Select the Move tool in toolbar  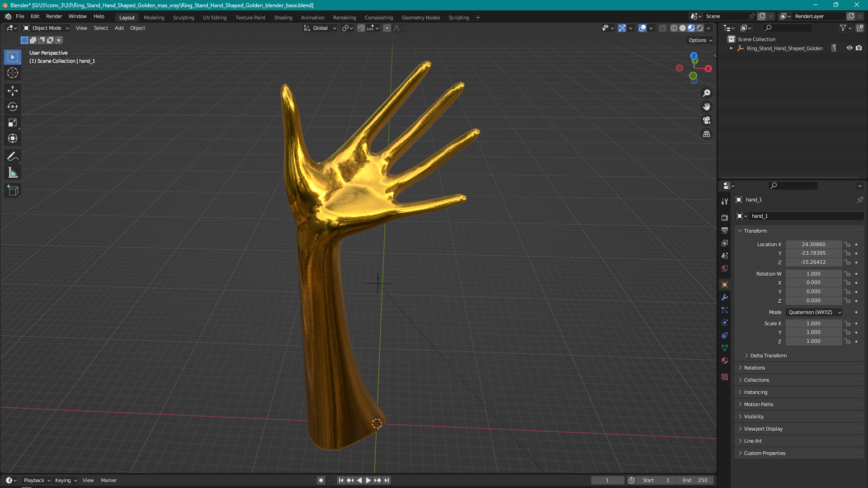[x=13, y=91]
